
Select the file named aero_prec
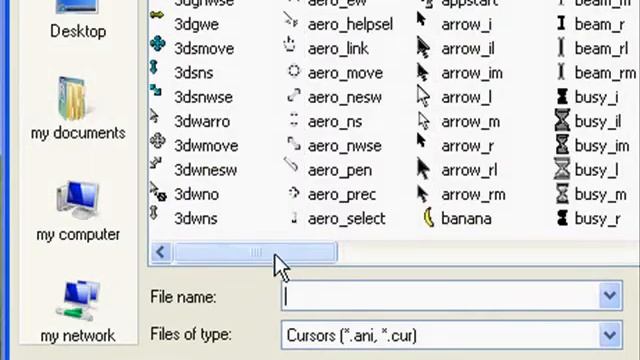coord(342,195)
